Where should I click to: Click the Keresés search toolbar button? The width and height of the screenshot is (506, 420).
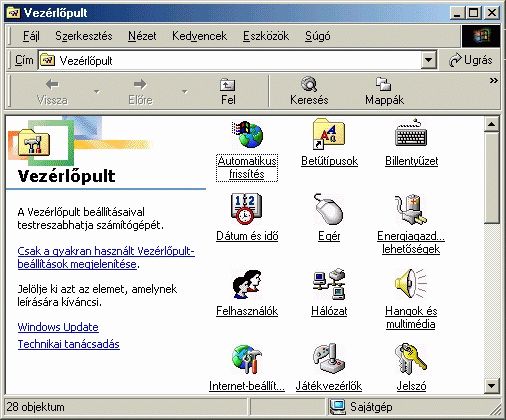(x=309, y=91)
